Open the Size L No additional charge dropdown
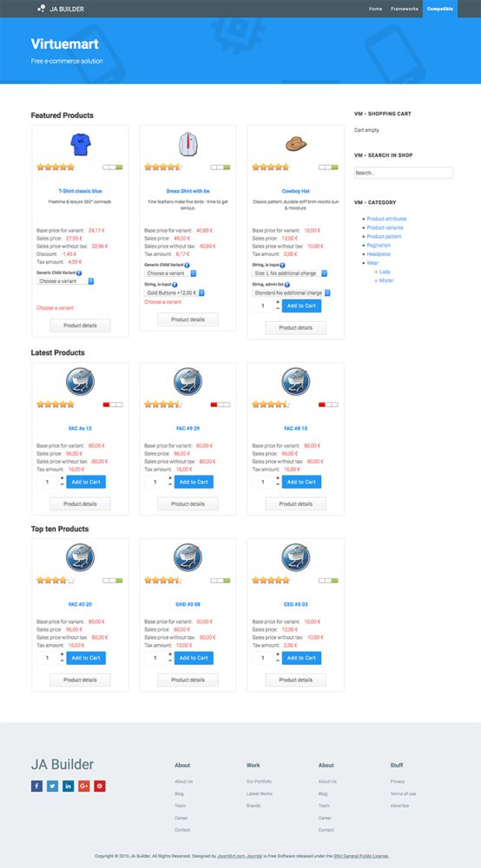 289,273
